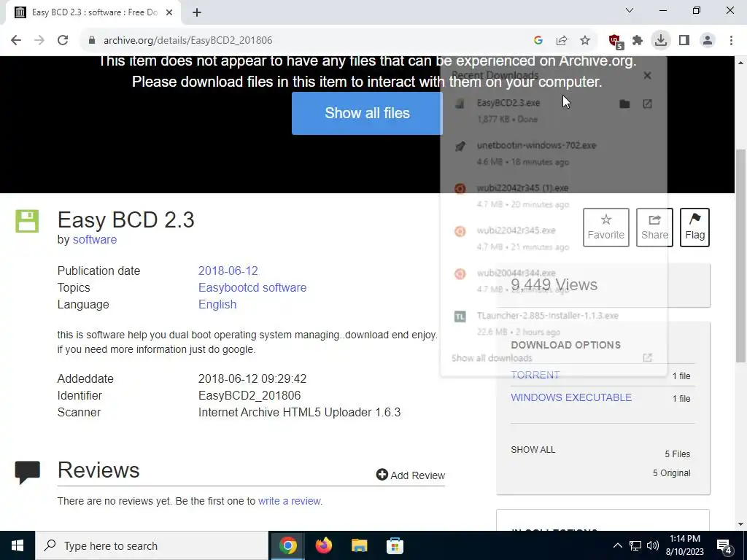Open the tab search chevron
This screenshot has height=560, width=747.
tap(630, 10)
